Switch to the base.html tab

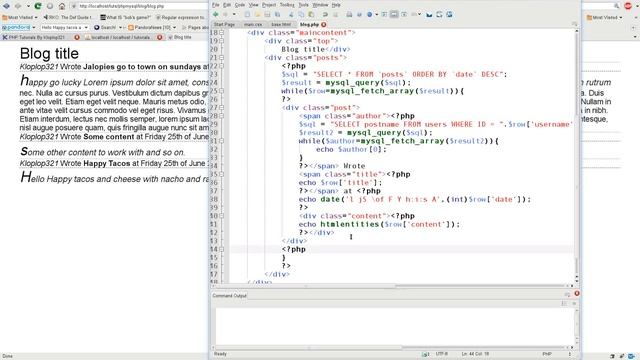pyautogui.click(x=281, y=24)
